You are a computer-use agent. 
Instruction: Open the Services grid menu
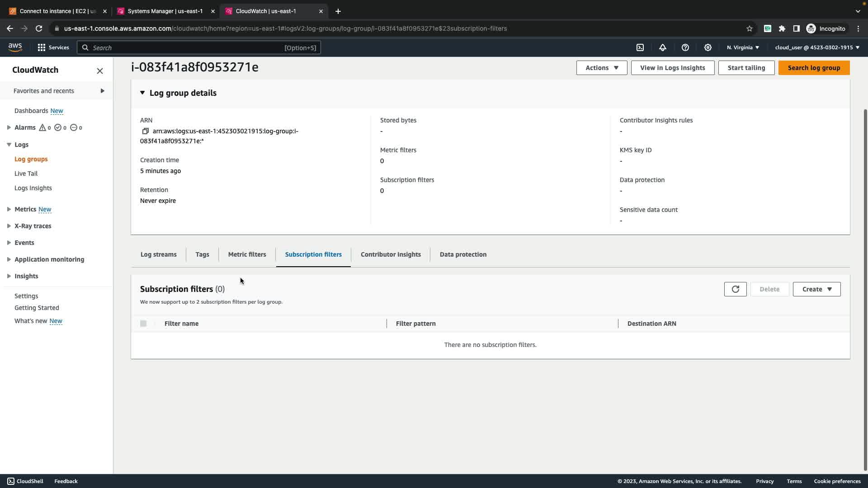[53, 47]
